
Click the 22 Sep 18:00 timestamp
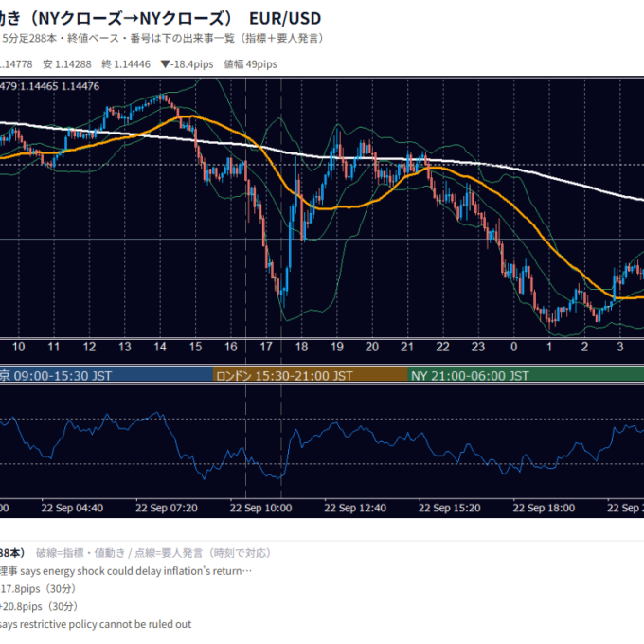point(544,508)
